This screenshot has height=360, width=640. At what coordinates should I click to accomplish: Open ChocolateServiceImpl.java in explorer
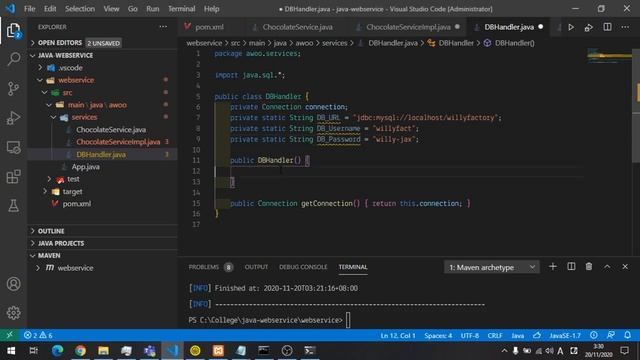118,142
